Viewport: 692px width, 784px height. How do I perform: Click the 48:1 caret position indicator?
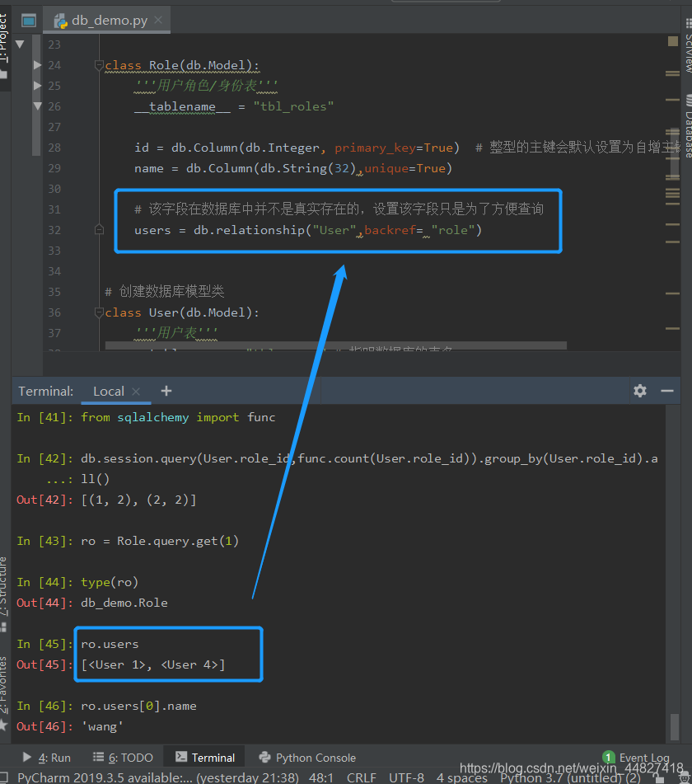320,778
